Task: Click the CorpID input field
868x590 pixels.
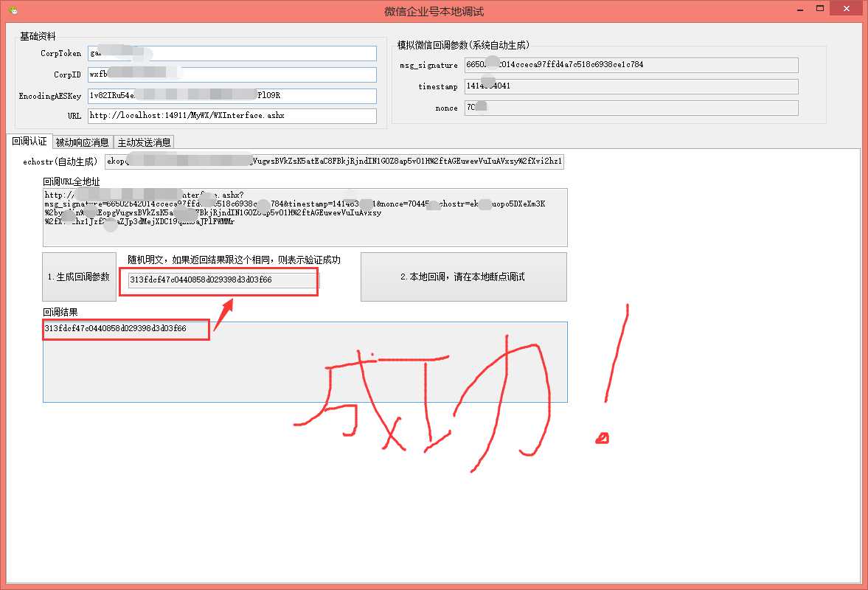Action: [232, 74]
